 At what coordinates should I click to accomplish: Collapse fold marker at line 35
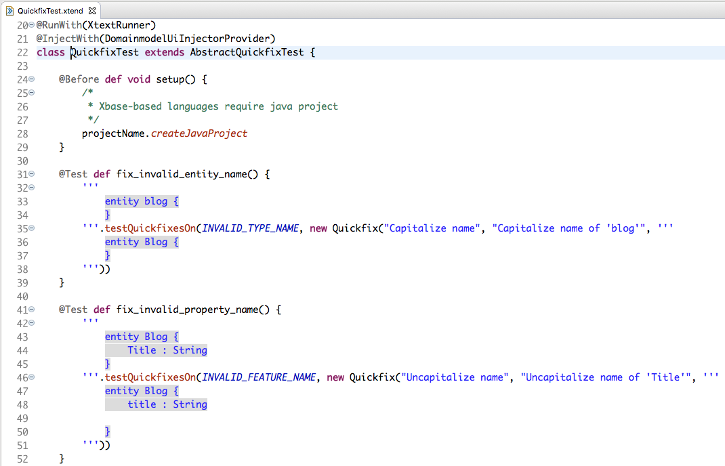point(32,228)
